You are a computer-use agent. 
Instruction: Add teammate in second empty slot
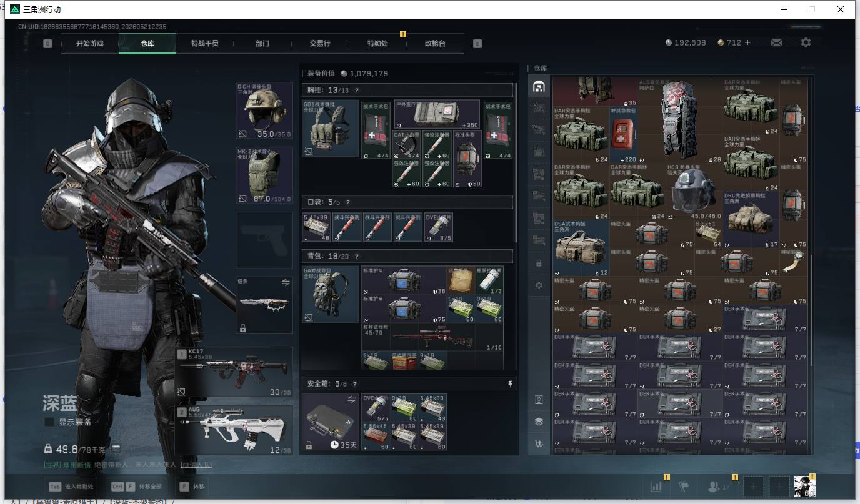[779, 487]
